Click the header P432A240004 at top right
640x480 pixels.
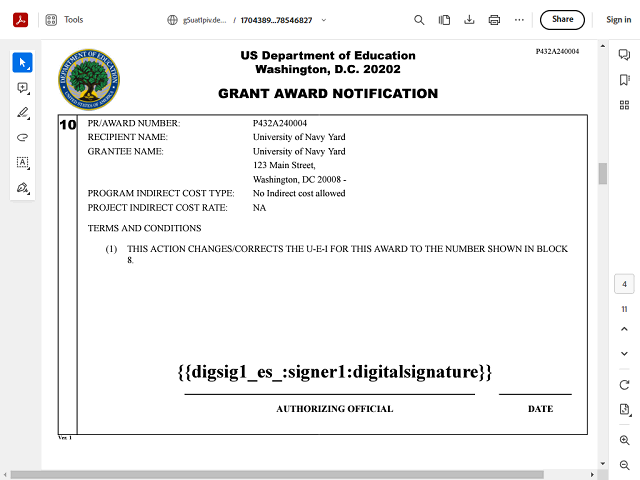click(x=557, y=51)
